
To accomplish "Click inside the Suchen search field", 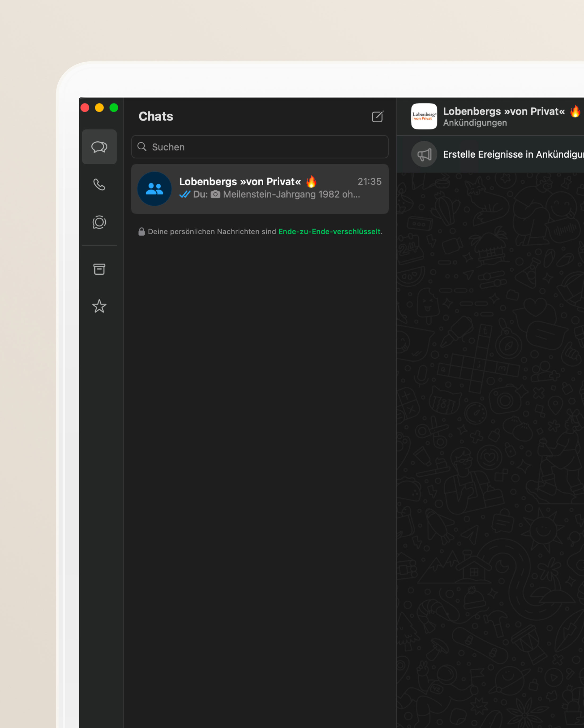I will click(237, 147).
